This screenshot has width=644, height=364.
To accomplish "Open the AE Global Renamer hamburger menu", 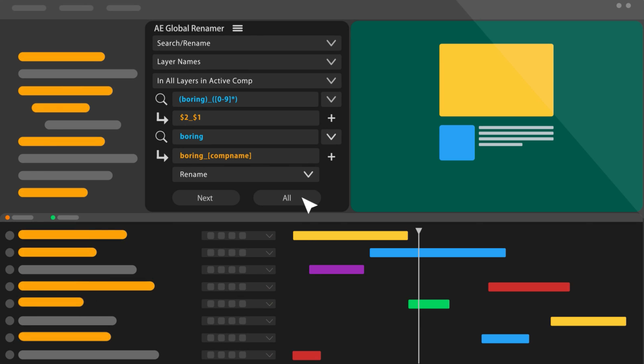I will 237,28.
